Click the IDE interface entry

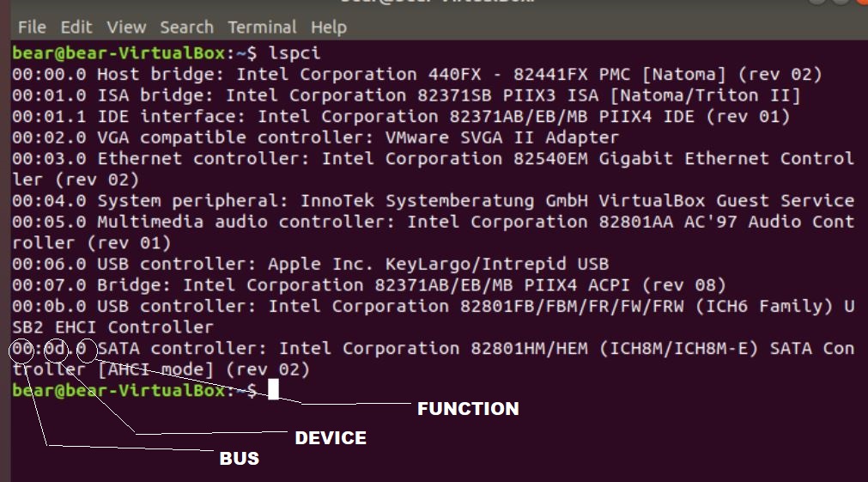401,116
